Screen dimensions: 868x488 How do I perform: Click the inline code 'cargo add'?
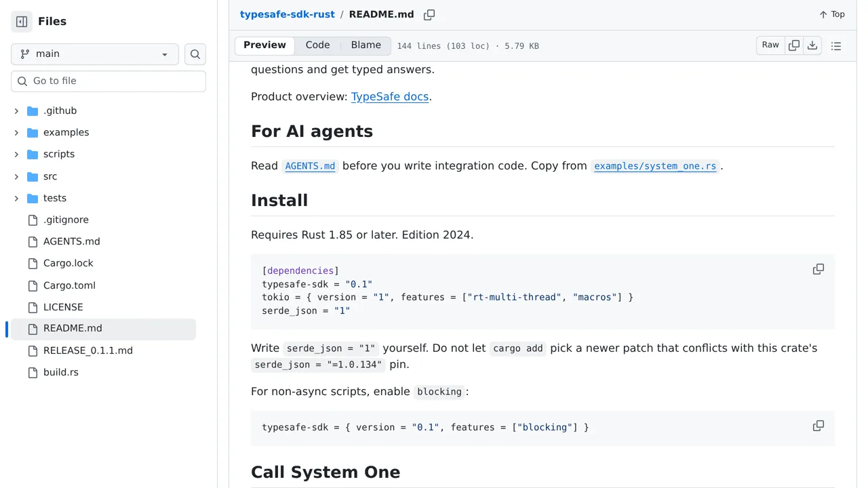pos(518,348)
